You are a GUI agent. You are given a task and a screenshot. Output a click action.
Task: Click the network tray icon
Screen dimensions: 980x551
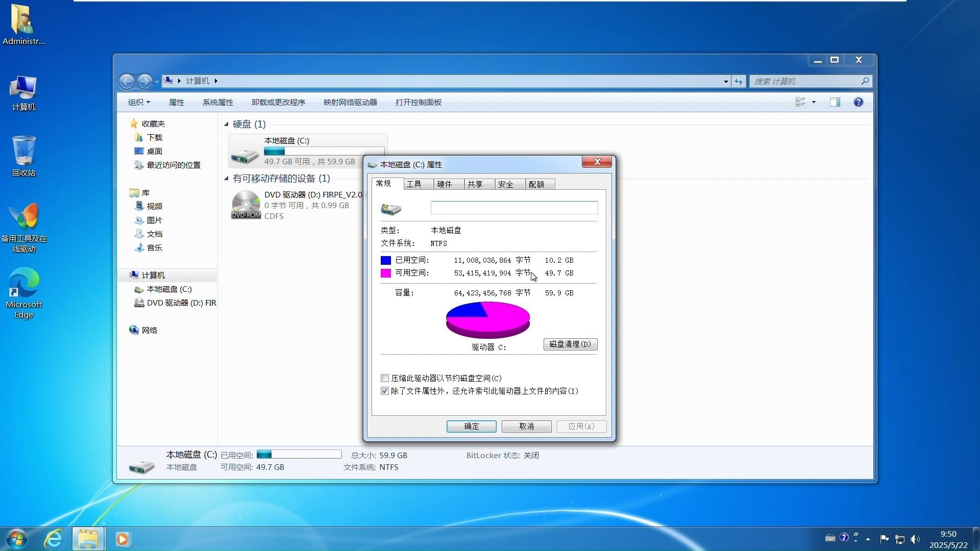[x=900, y=539]
